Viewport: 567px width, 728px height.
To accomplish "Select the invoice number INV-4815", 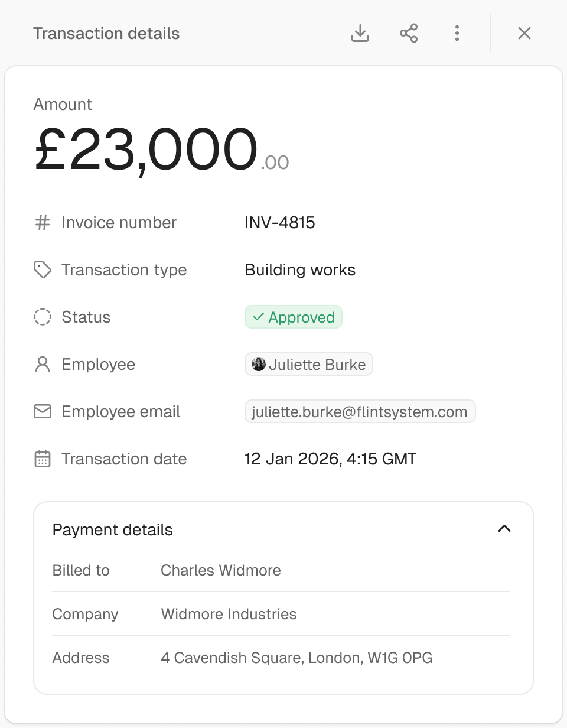I will [x=280, y=223].
